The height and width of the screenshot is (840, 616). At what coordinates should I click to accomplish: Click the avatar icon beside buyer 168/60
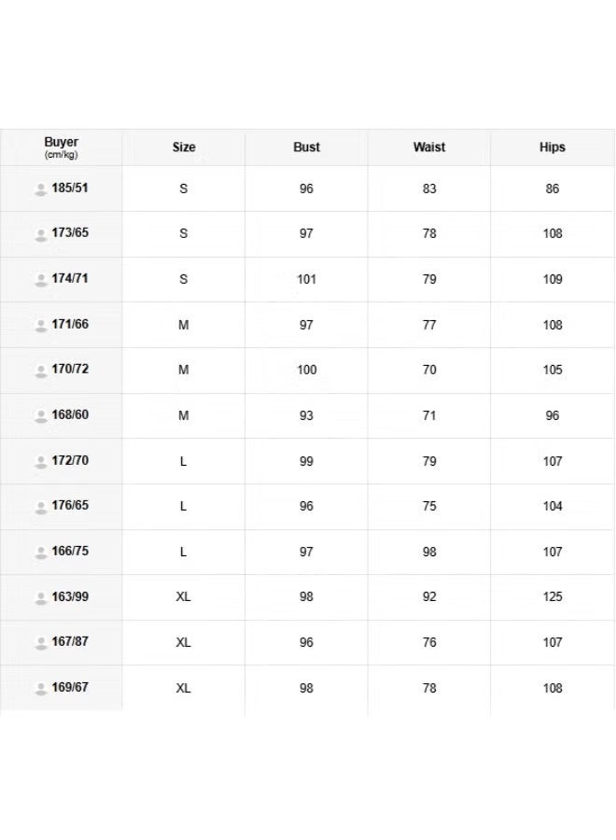coord(41,416)
